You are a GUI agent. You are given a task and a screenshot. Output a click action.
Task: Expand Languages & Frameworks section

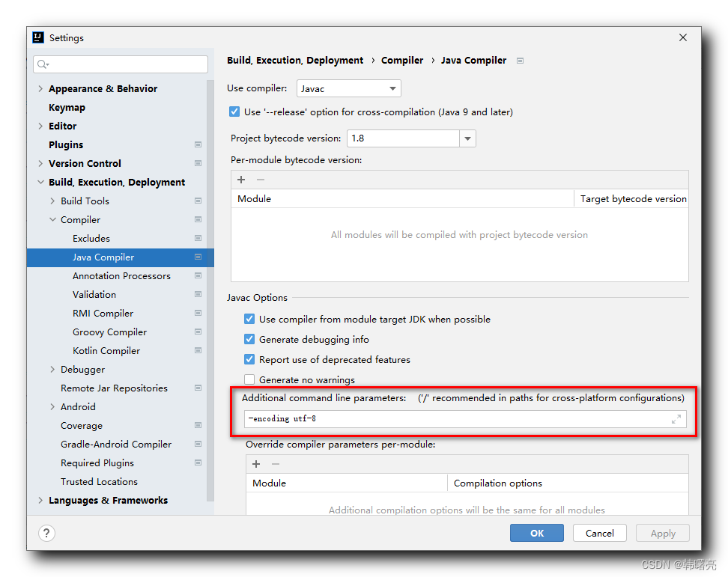click(40, 500)
